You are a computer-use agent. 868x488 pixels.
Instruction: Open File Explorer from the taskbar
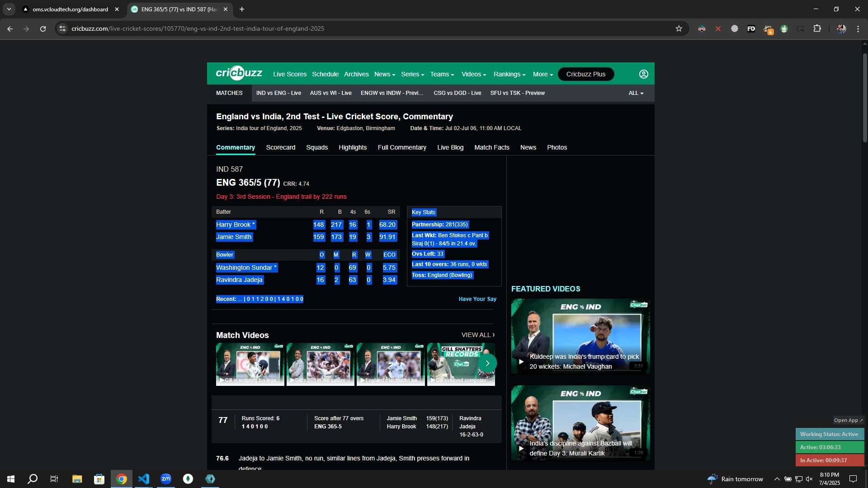point(77,479)
